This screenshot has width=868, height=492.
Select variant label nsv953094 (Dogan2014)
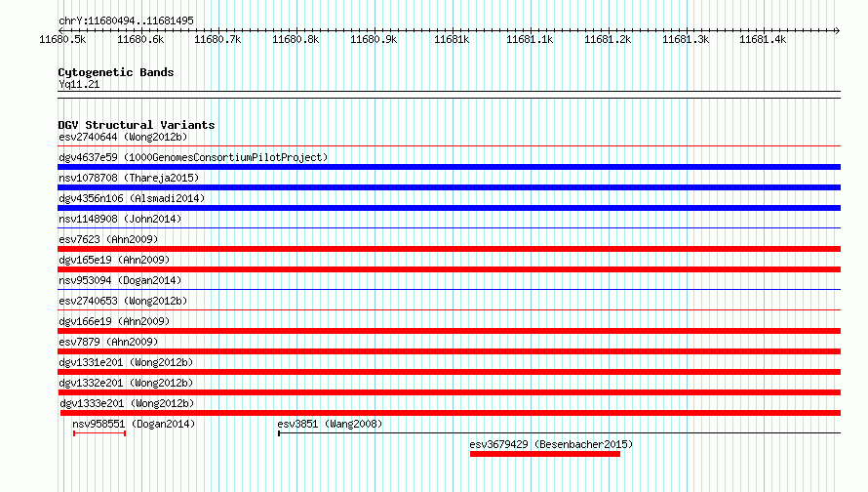coord(120,280)
